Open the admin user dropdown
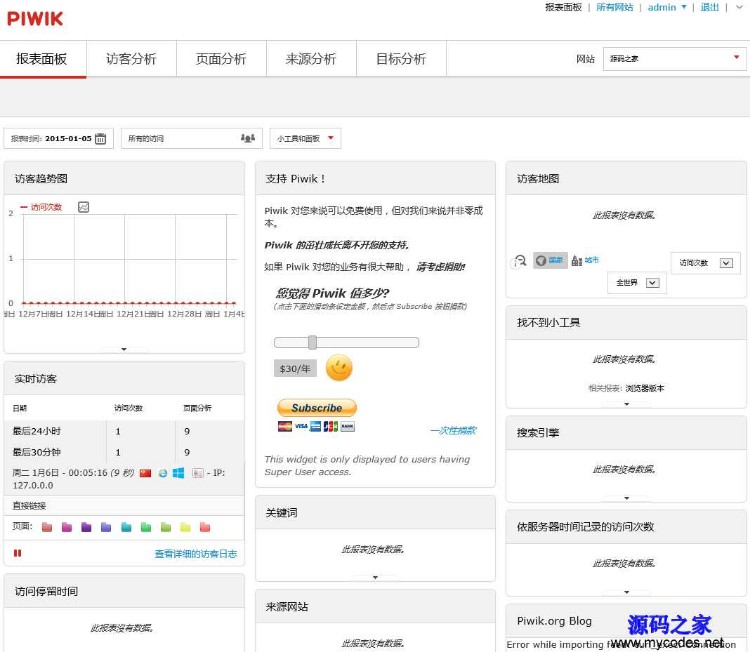 667,7
